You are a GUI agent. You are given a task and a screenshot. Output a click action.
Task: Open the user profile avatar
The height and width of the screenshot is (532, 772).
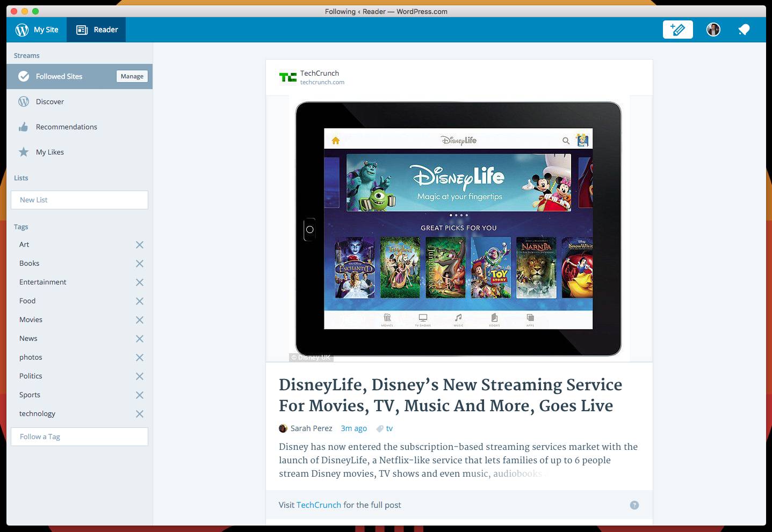[713, 30]
